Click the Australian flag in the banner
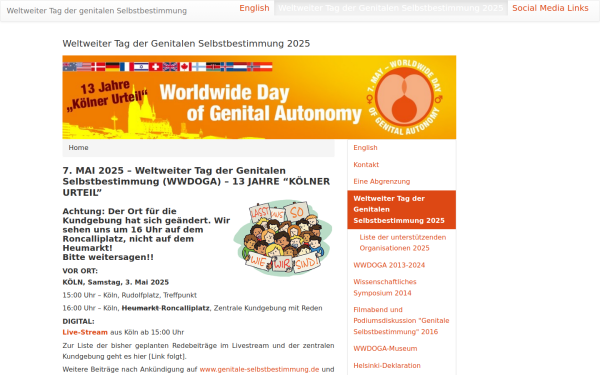600x375 pixels. click(69, 67)
